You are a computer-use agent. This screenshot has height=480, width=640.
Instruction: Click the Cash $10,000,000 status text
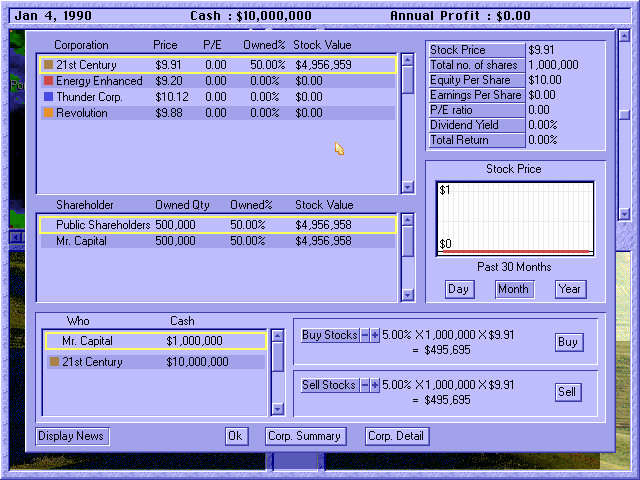(x=251, y=16)
